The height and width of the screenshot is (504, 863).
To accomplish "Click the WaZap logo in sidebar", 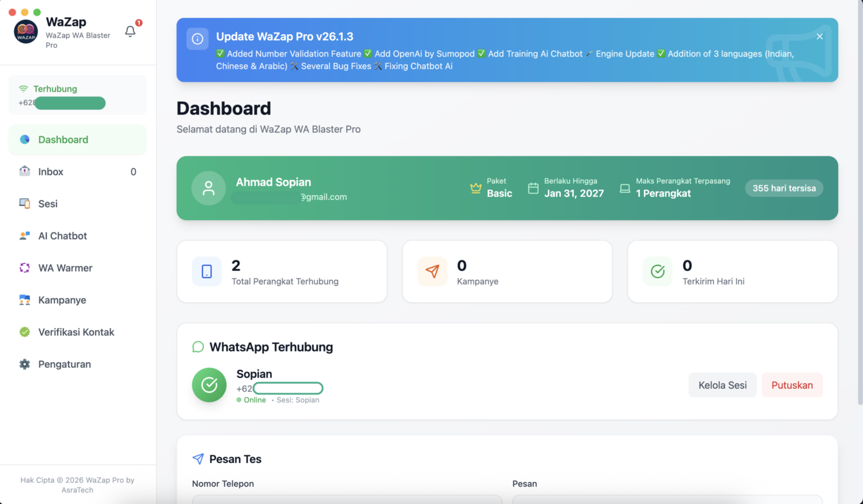I will [26, 32].
